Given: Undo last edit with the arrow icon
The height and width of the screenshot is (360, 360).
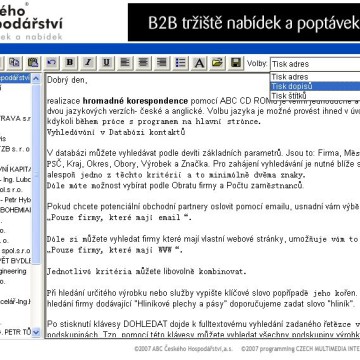Looking at the screenshot, I should 51,63.
